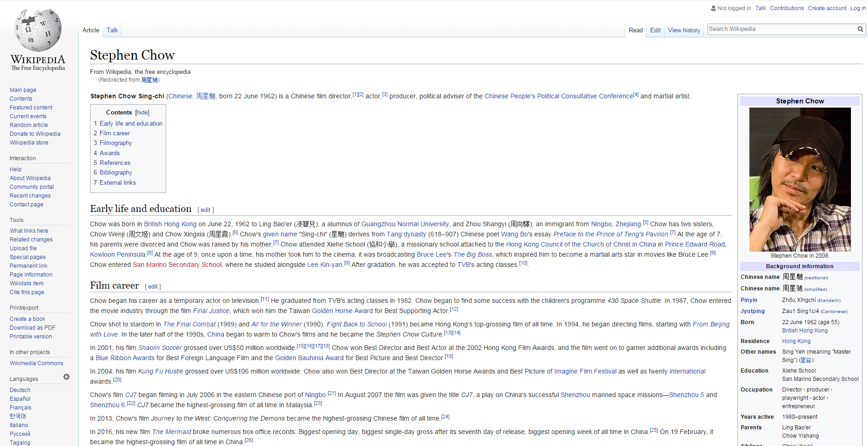The width and height of the screenshot is (868, 446).
Task: Switch language to Italiano
Action: coord(19,425)
